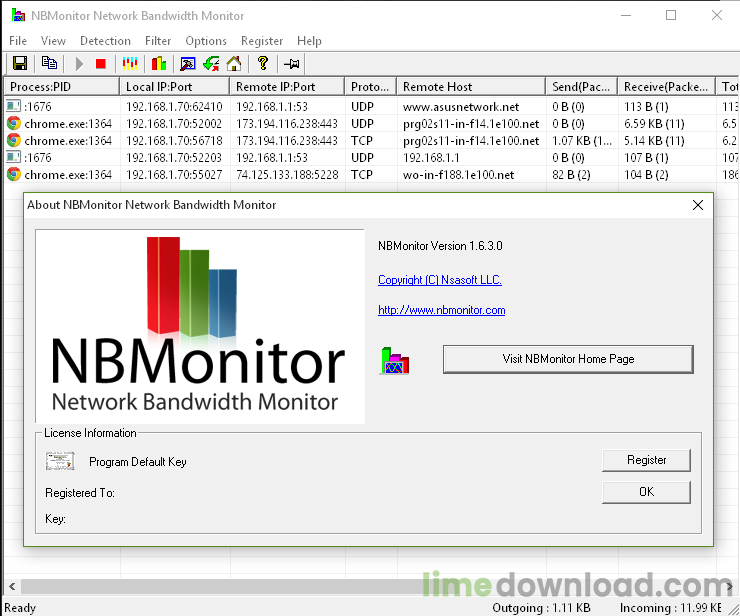The image size is (740, 616).
Task: Click the small chart icon beside Visit button
Action: point(395,361)
